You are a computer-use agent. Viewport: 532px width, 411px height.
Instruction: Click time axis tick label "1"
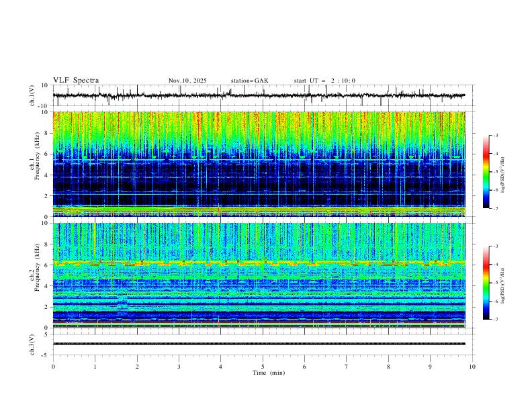click(95, 367)
